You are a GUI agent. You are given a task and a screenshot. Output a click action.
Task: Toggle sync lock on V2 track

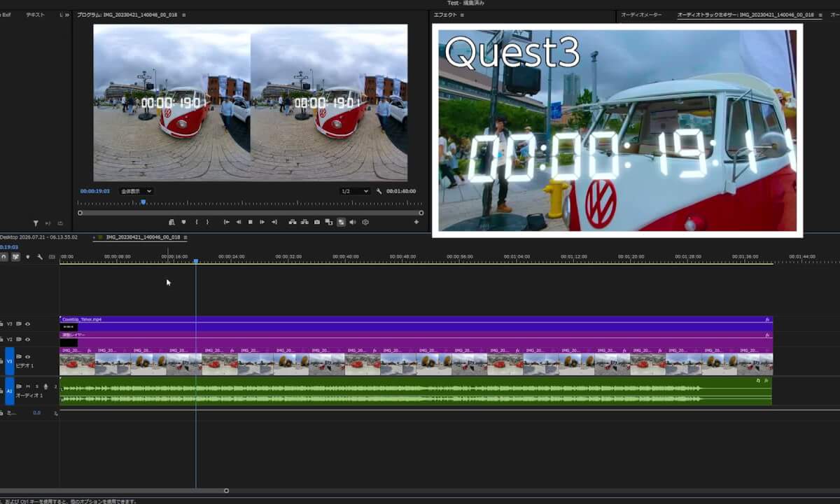pyautogui.click(x=19, y=339)
